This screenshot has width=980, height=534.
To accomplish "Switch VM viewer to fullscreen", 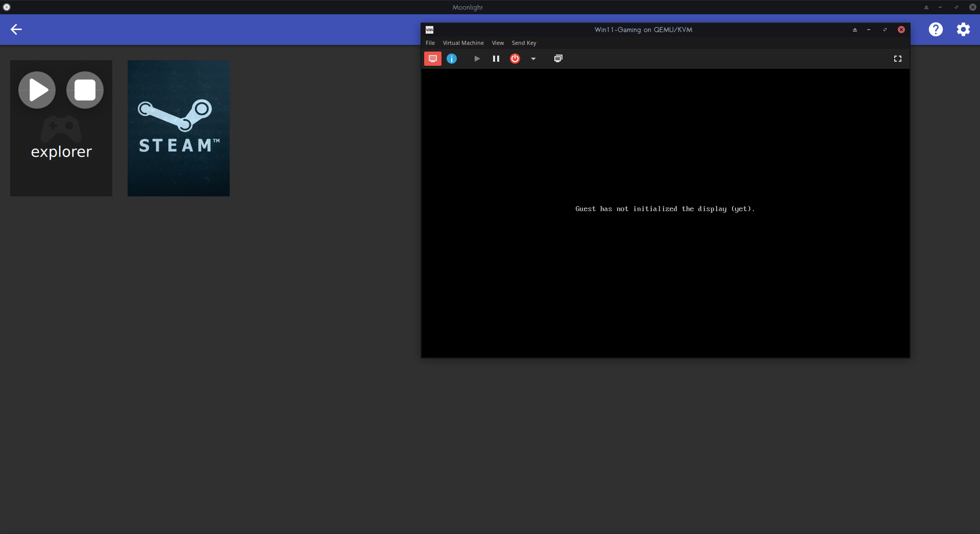I will (x=897, y=59).
